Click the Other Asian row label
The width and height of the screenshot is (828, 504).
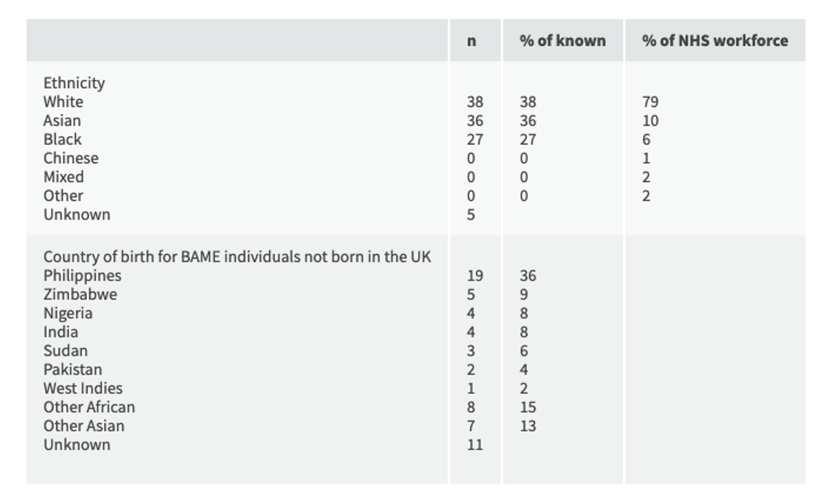pos(83,427)
